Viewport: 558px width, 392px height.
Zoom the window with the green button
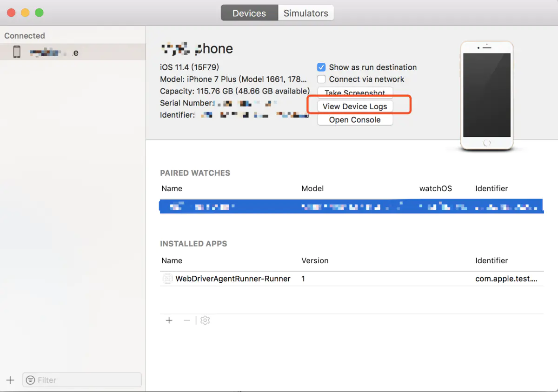coord(39,13)
